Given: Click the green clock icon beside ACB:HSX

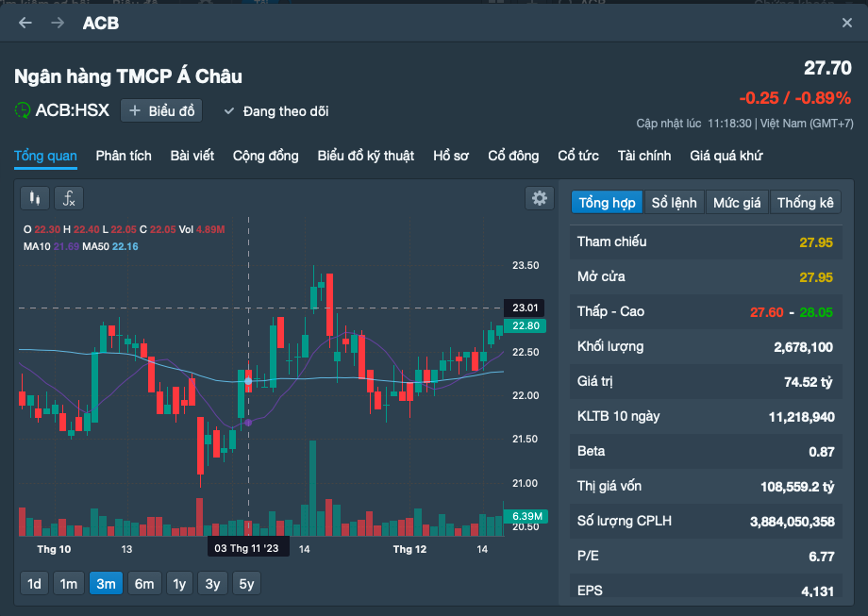Looking at the screenshot, I should click(x=22, y=110).
